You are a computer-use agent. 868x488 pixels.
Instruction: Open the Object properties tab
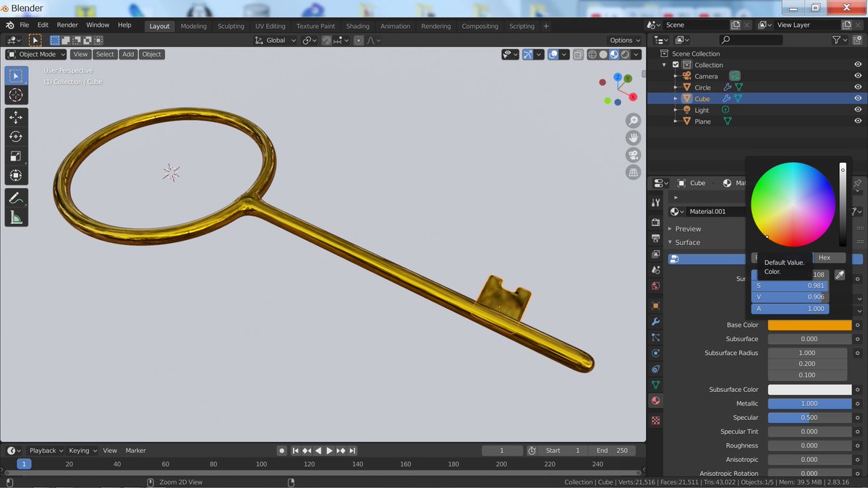point(656,305)
